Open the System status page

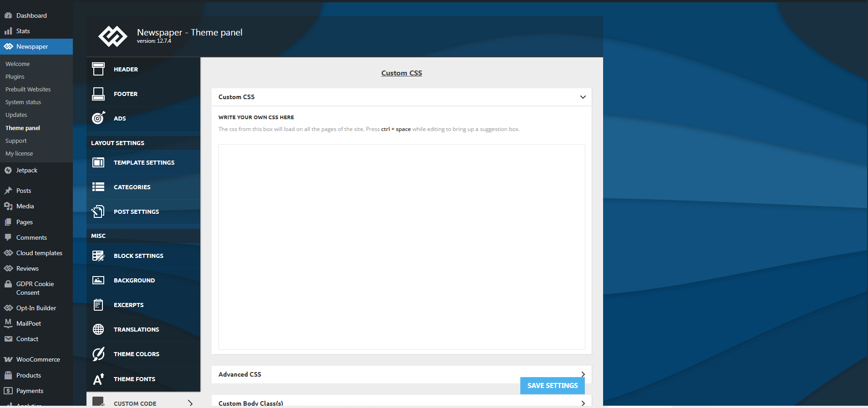(x=23, y=102)
